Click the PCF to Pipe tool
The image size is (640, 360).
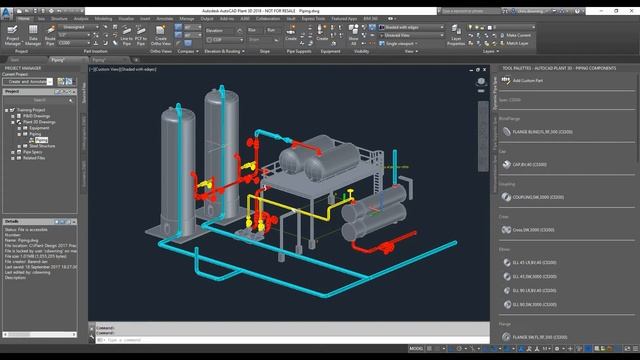click(x=141, y=35)
